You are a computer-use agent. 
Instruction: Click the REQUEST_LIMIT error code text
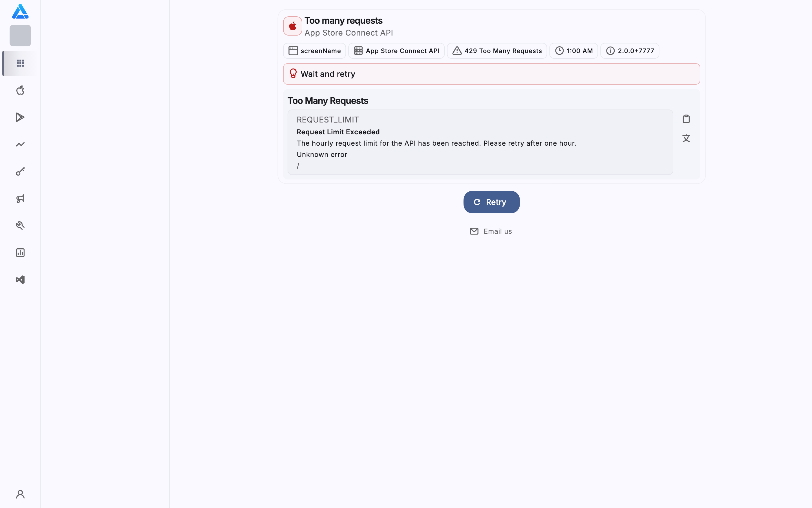[328, 120]
